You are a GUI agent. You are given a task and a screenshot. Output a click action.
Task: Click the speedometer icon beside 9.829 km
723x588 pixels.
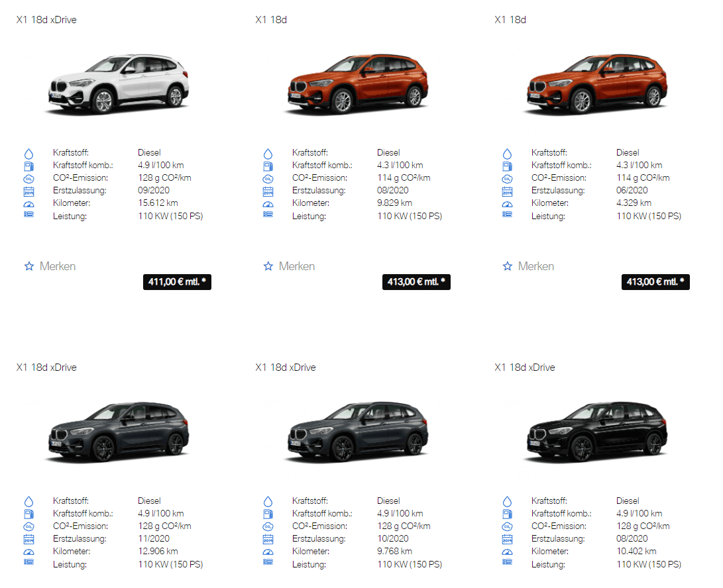[268, 204]
